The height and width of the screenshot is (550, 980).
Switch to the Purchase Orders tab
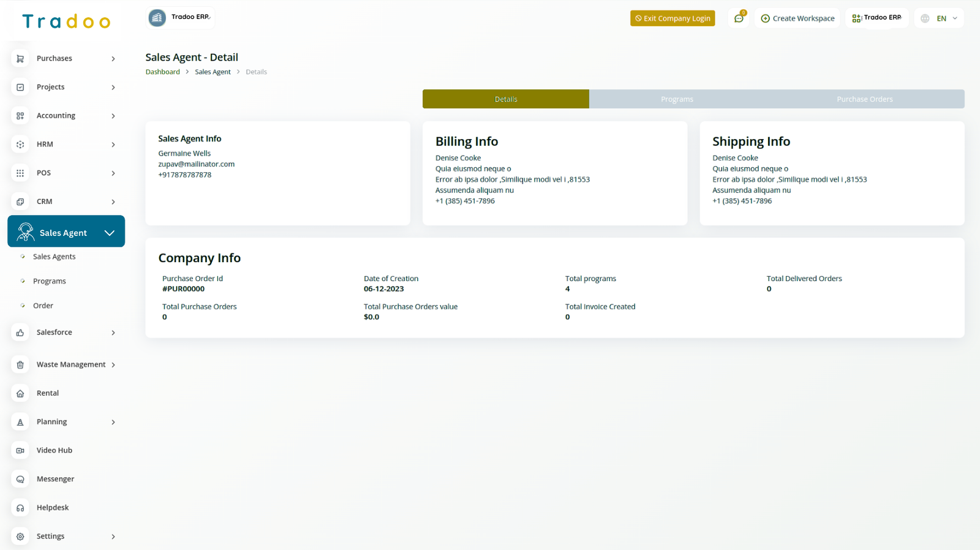pyautogui.click(x=864, y=99)
